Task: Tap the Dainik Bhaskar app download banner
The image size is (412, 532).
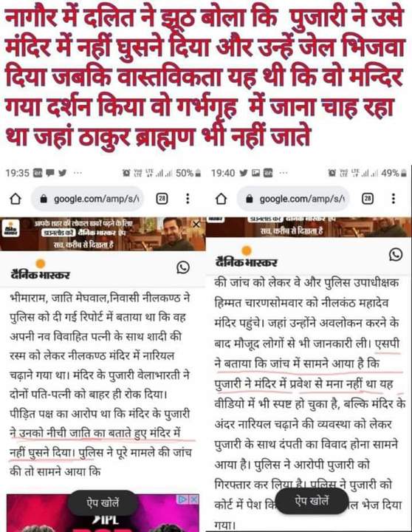Action: pos(103,234)
